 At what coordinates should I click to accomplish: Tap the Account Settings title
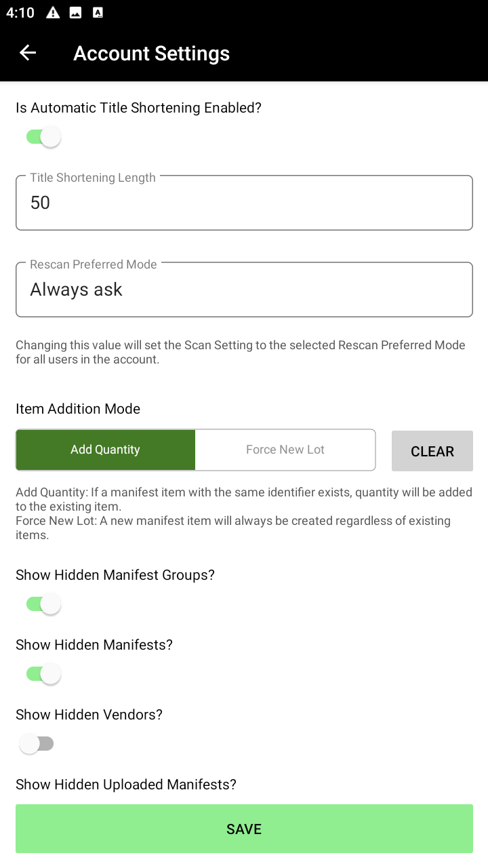tap(151, 54)
